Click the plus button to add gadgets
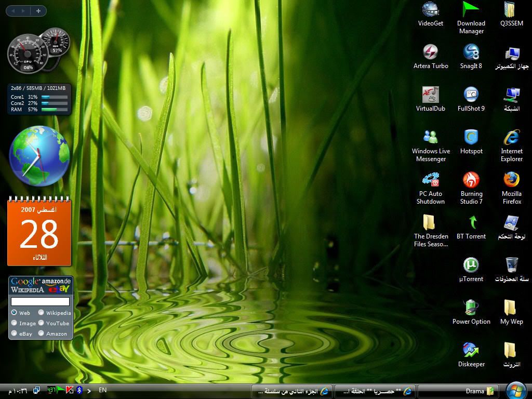Viewport: 532px width, 399px height. click(x=38, y=10)
